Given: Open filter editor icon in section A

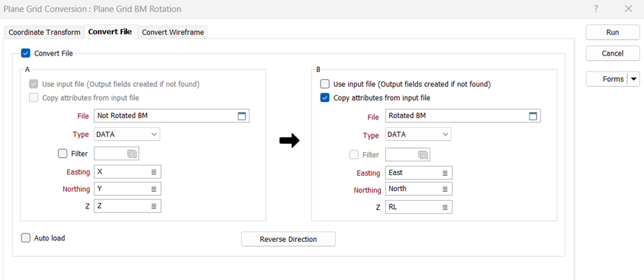Looking at the screenshot, I should tap(132, 154).
